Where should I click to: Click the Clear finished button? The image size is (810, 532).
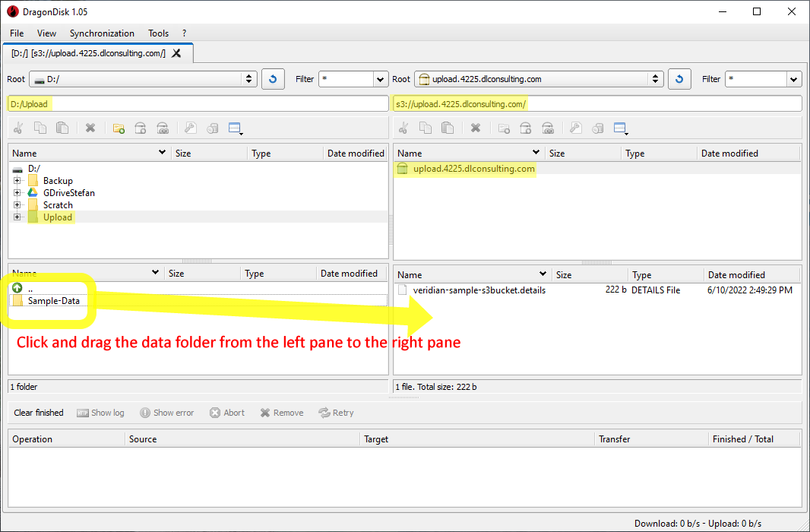pyautogui.click(x=38, y=412)
